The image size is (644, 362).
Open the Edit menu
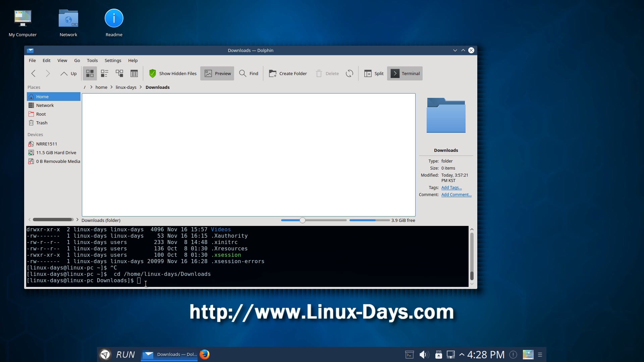pyautogui.click(x=47, y=60)
